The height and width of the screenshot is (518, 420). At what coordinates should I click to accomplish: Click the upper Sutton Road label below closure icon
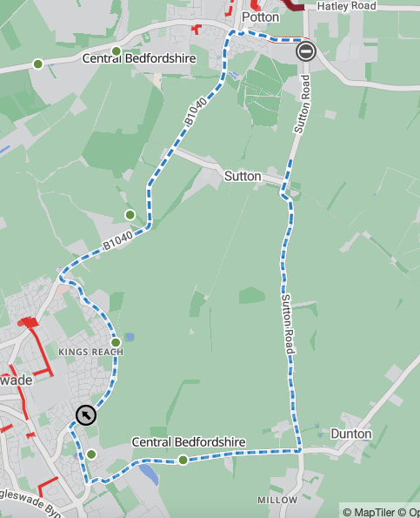click(x=303, y=104)
